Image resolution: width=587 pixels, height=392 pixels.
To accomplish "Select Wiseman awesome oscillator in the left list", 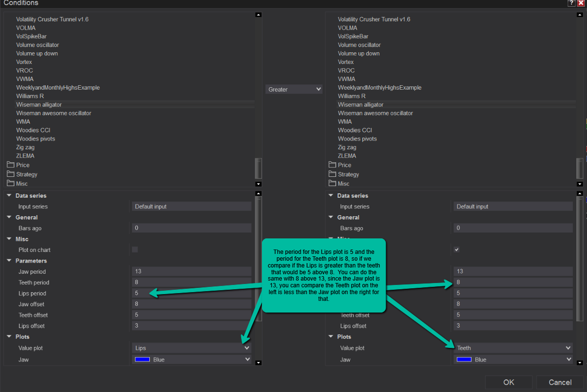I will coord(53,113).
